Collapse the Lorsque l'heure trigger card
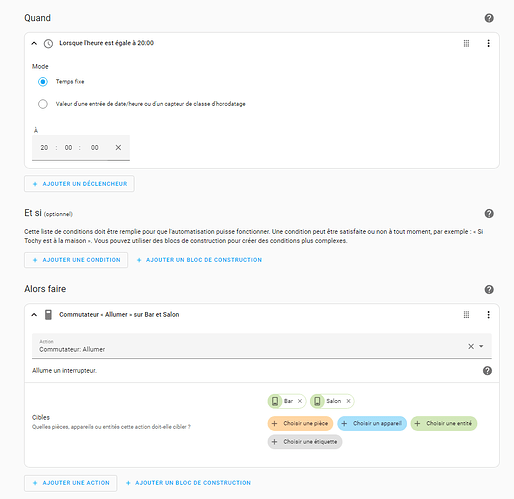 pos(34,43)
